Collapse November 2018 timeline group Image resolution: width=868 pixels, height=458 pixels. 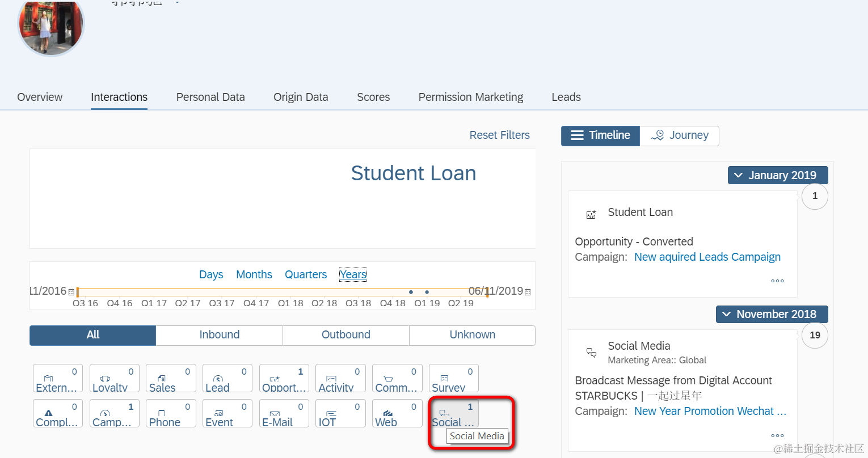click(x=772, y=314)
